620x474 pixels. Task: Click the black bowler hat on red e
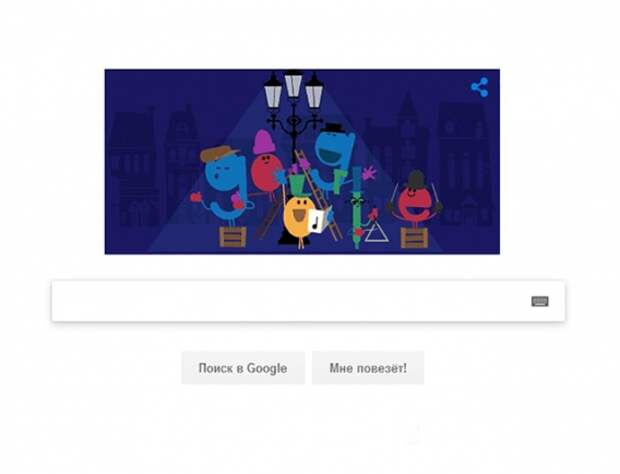(416, 179)
